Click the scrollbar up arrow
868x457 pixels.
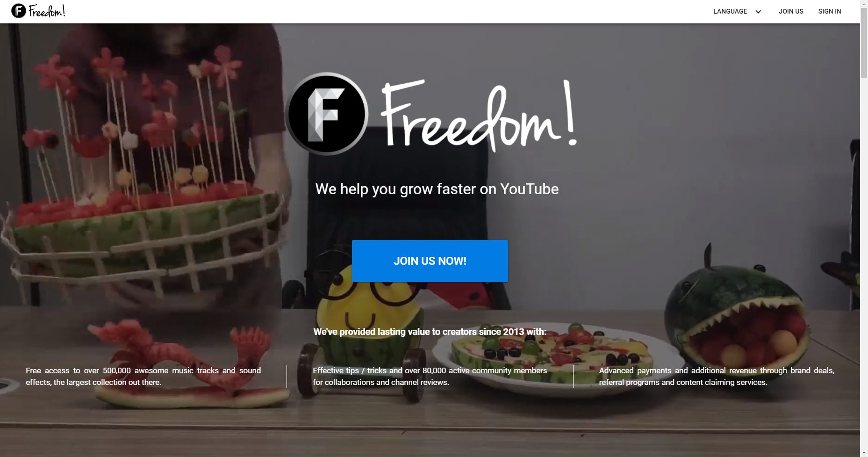point(864,4)
